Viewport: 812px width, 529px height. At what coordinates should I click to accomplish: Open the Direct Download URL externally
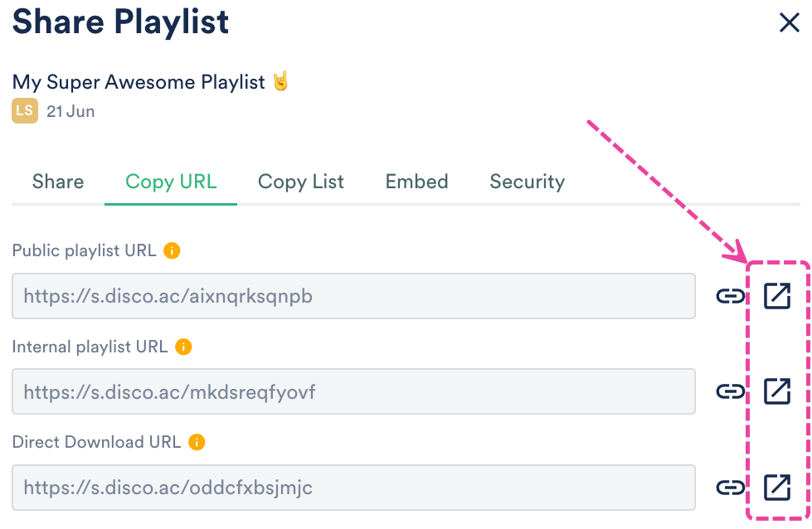pos(777,487)
